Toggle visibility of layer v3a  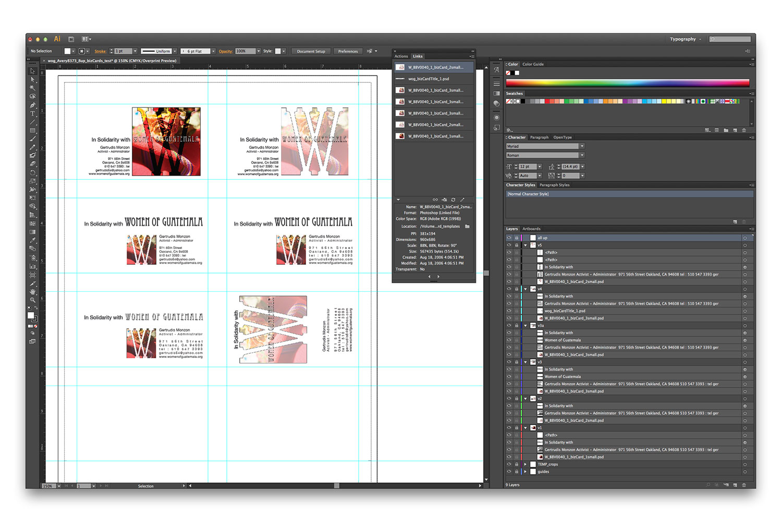[x=509, y=325]
